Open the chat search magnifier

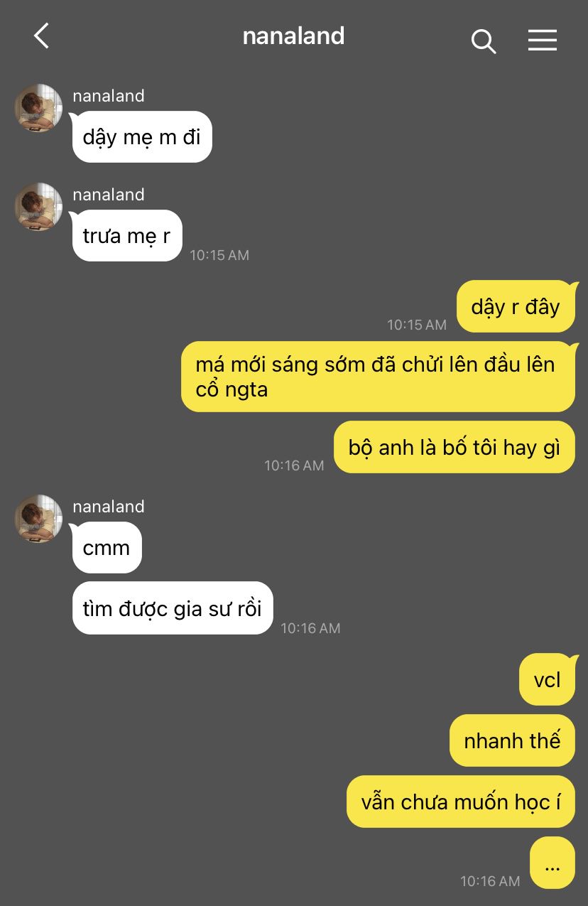click(x=484, y=41)
